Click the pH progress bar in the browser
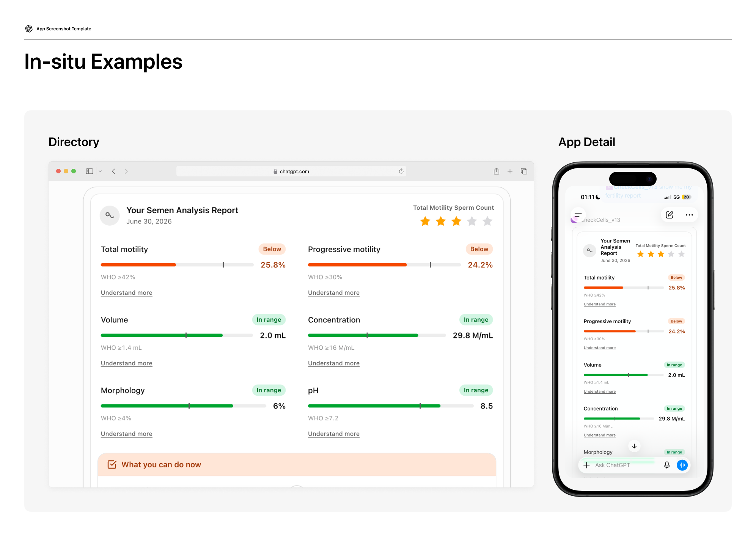Image resolution: width=756 pixels, height=536 pixels. 391,406
